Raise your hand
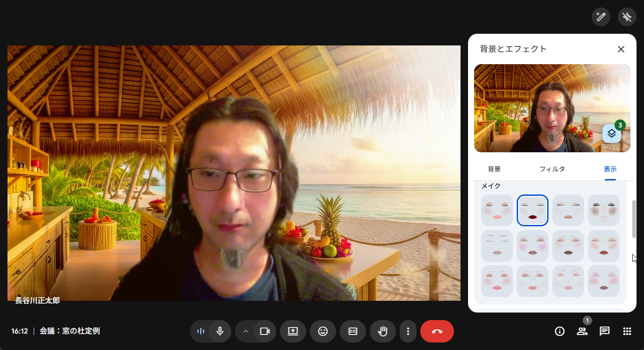644x350 pixels. coord(383,331)
